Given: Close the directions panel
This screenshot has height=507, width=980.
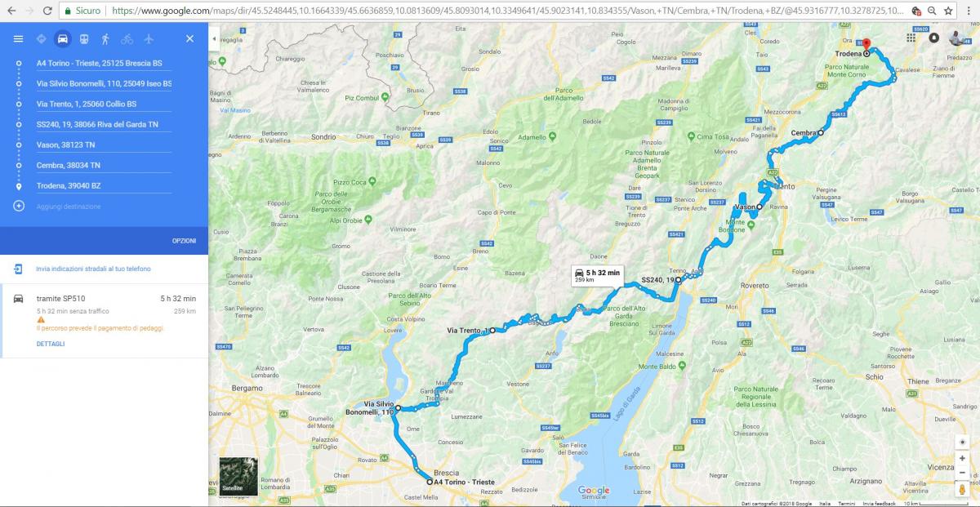Looking at the screenshot, I should [x=189, y=39].
